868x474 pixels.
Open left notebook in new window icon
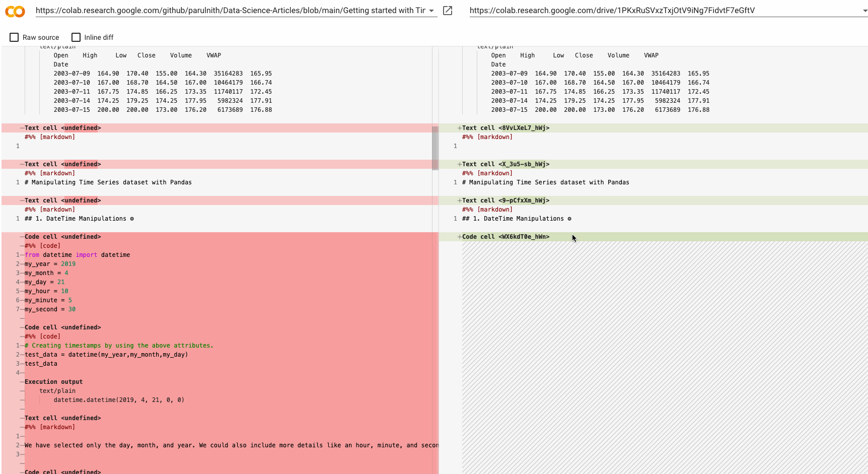[x=448, y=11]
